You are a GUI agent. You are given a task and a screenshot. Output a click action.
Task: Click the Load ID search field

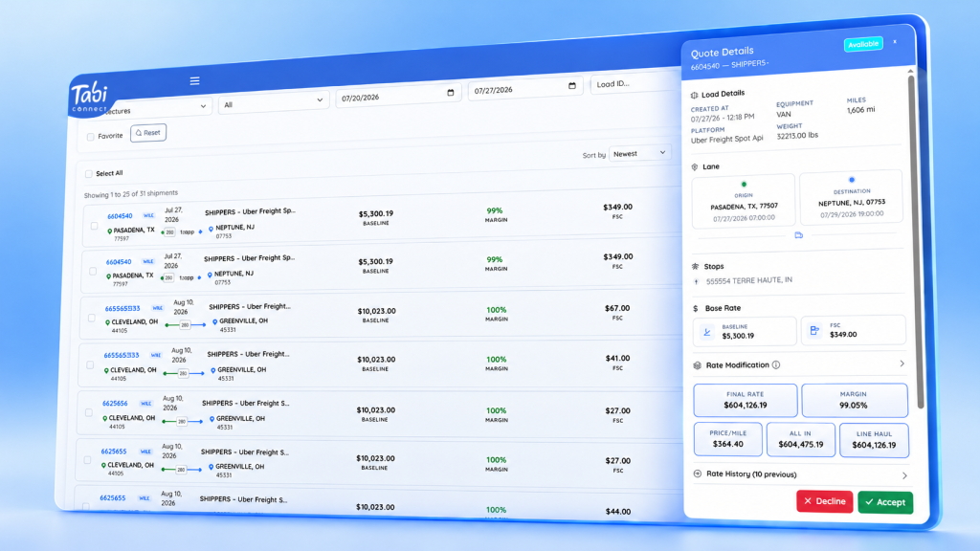coord(635,83)
